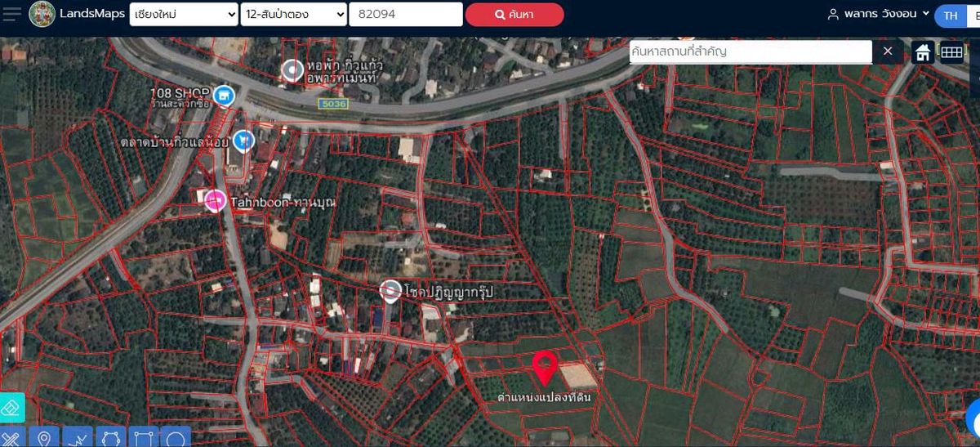
Task: Clear the place search with the X button
Action: click(888, 52)
